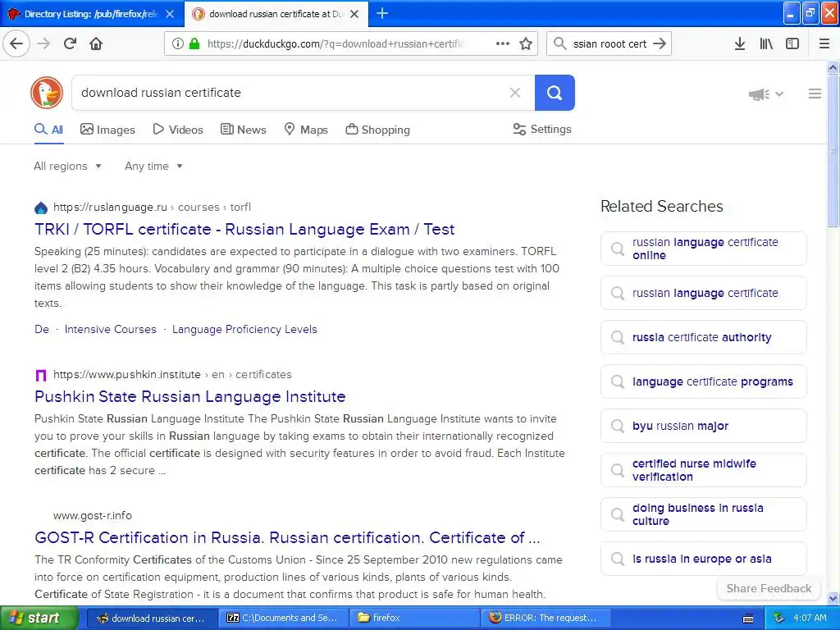This screenshot has width=840, height=630.
Task: Open Pushkin State Russian Language Institute result
Action: [x=189, y=397]
